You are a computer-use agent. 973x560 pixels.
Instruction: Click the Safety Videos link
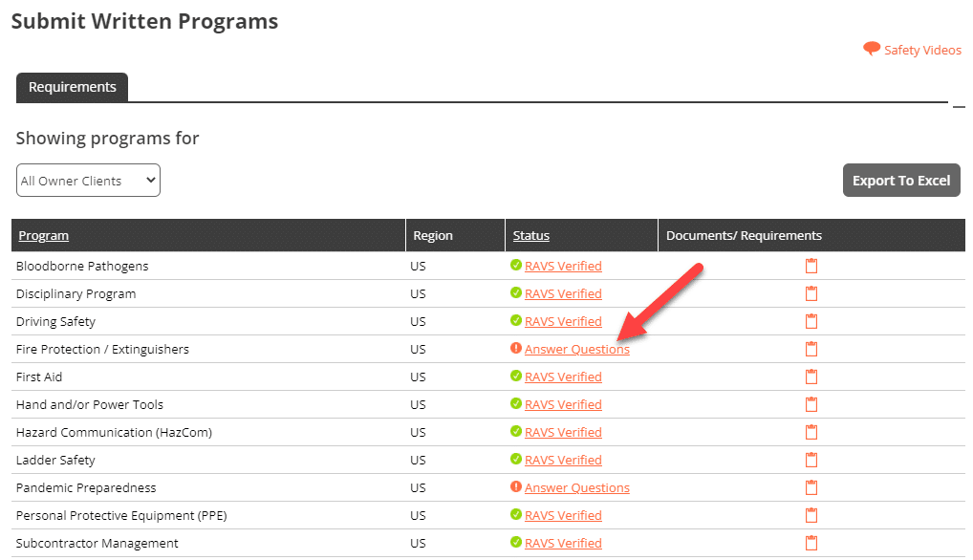[922, 51]
